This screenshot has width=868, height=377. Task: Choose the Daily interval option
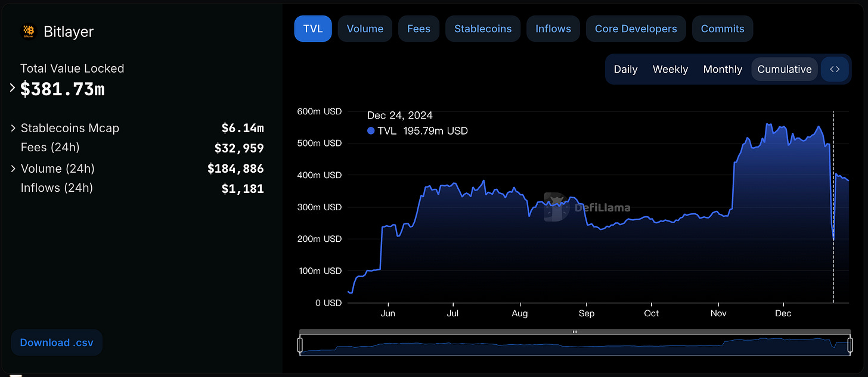[625, 69]
